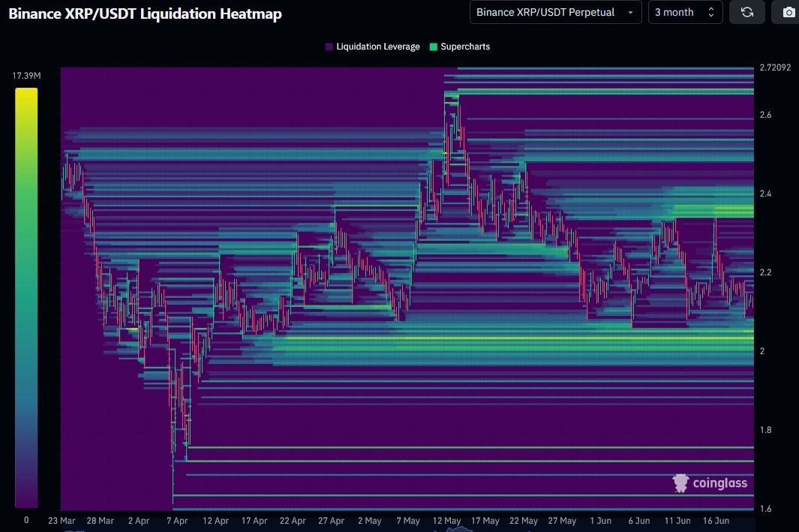Click the 12 May date axis label
799x532 pixels.
(447, 521)
